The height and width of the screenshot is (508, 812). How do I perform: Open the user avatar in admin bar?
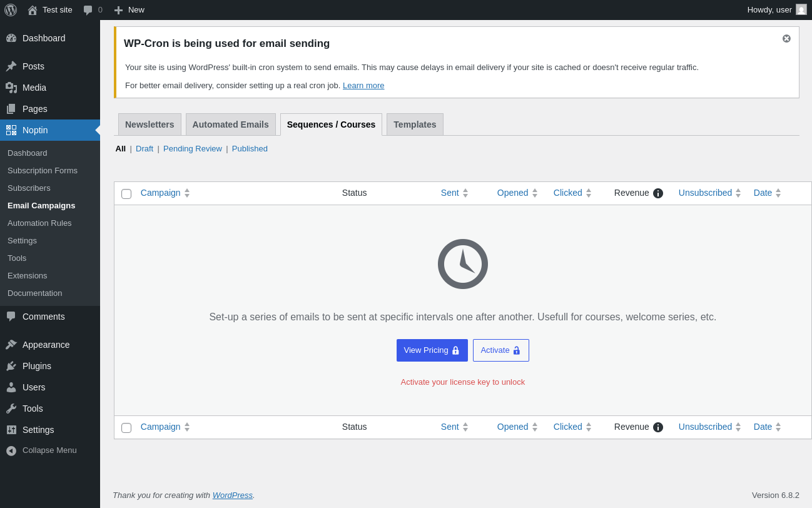[x=801, y=9]
